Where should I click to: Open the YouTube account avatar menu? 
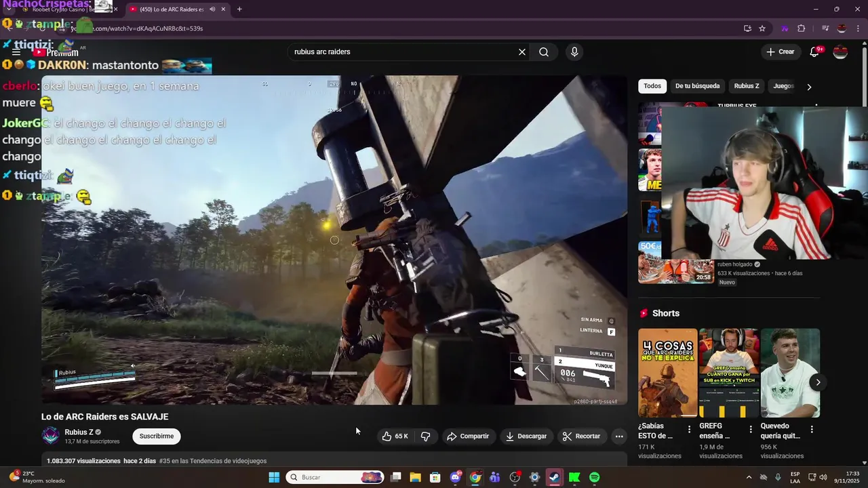840,52
